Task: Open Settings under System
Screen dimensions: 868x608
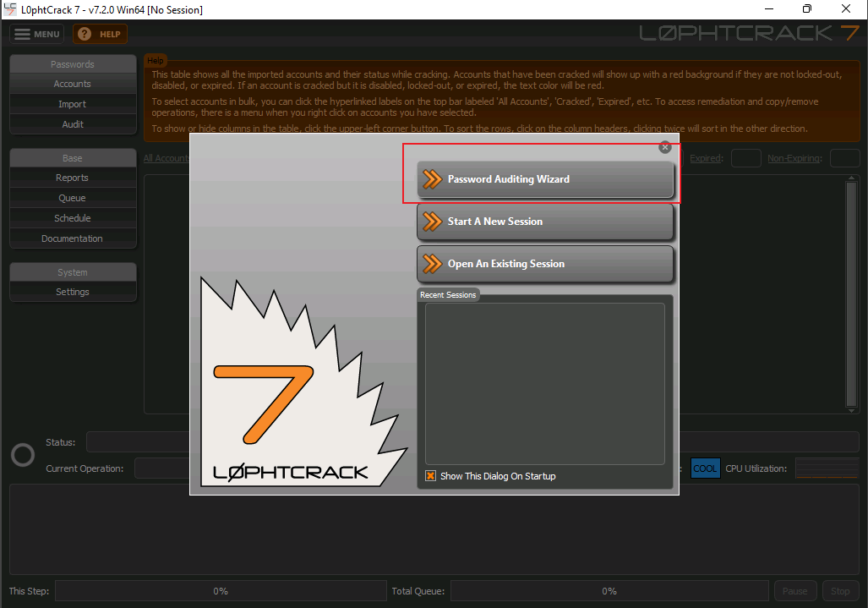Action: click(x=73, y=292)
